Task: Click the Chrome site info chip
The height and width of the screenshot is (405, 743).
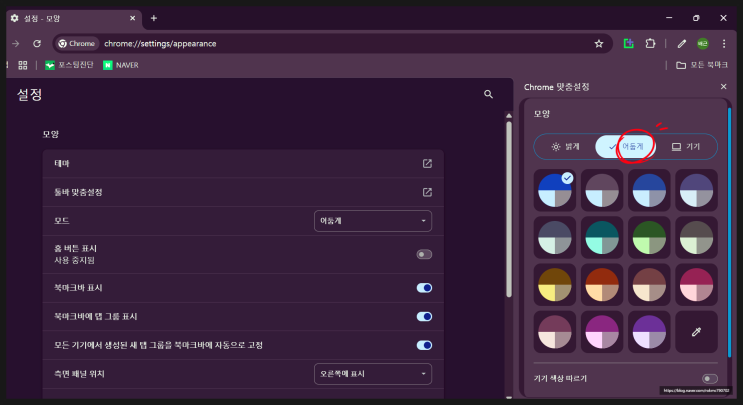Action: (77, 44)
